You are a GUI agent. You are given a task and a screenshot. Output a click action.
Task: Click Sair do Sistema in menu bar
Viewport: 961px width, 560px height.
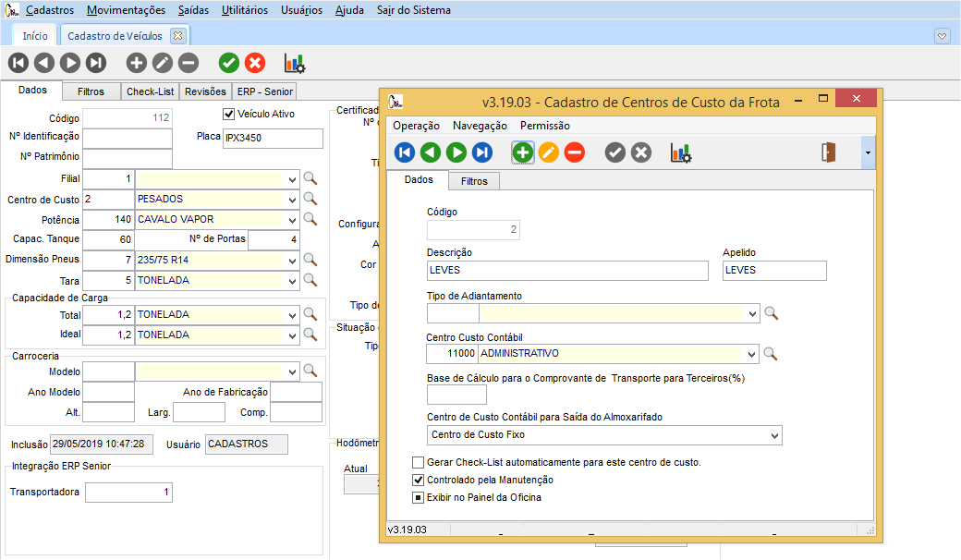[414, 10]
